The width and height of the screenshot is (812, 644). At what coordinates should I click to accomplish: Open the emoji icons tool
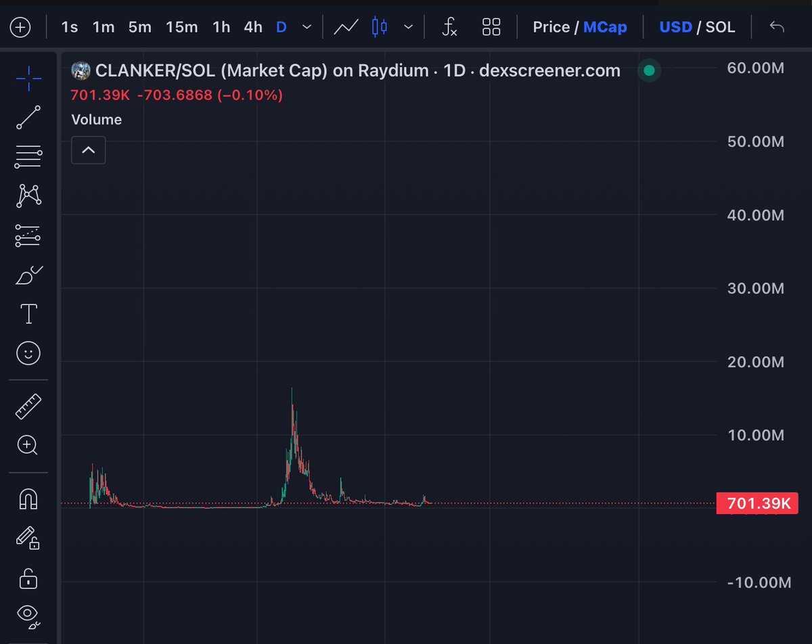coord(28,353)
